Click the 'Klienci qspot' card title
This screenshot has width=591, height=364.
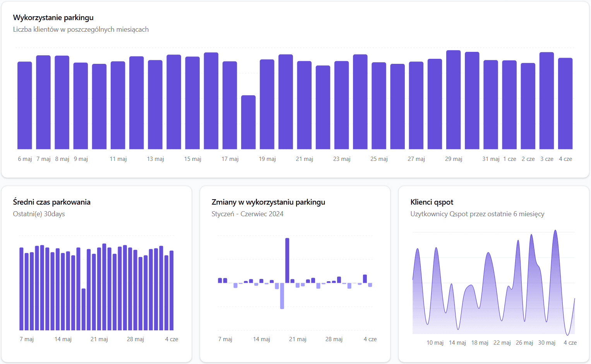(x=432, y=202)
